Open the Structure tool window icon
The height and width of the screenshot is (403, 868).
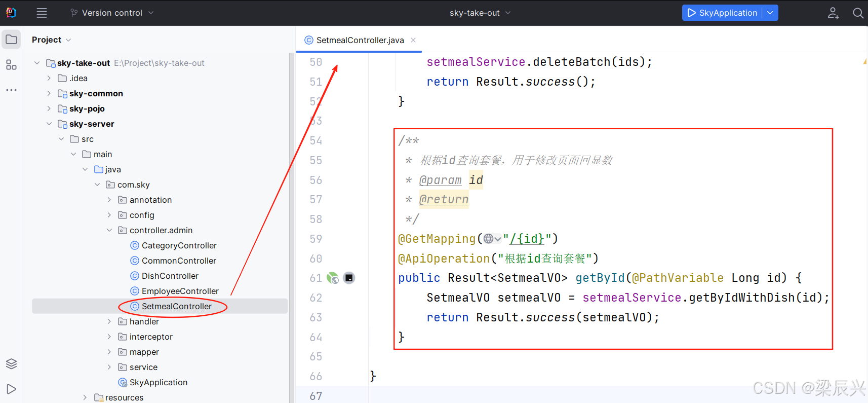point(11,65)
